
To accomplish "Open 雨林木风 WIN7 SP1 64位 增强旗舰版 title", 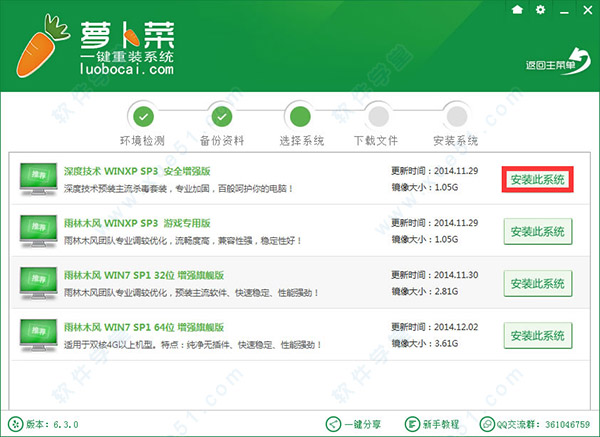I will (x=144, y=327).
